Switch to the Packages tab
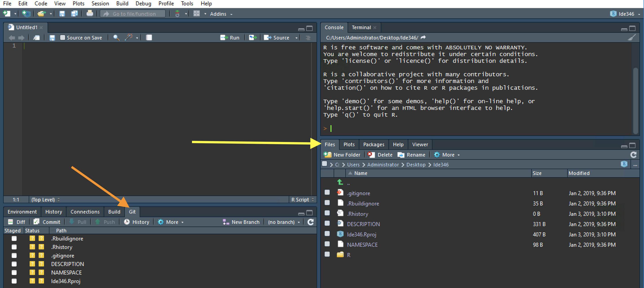 373,144
